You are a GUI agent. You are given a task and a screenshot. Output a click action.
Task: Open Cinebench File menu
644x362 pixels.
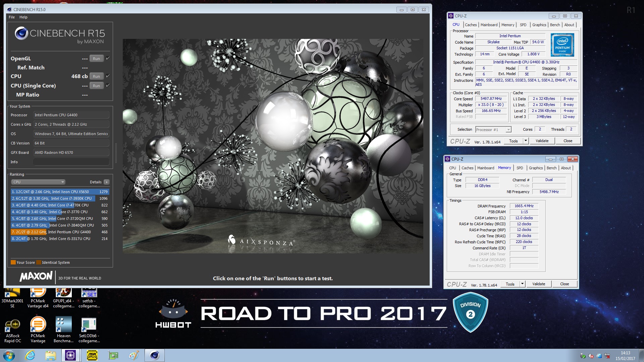pyautogui.click(x=12, y=17)
